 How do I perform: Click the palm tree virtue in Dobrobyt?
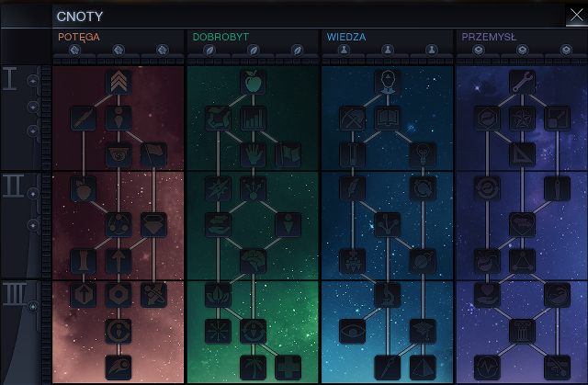click(253, 366)
